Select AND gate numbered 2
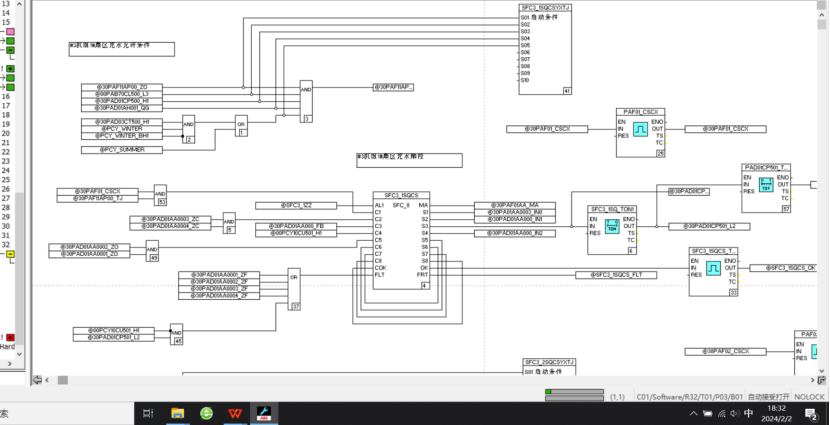The width and height of the screenshot is (830, 425). [188, 129]
